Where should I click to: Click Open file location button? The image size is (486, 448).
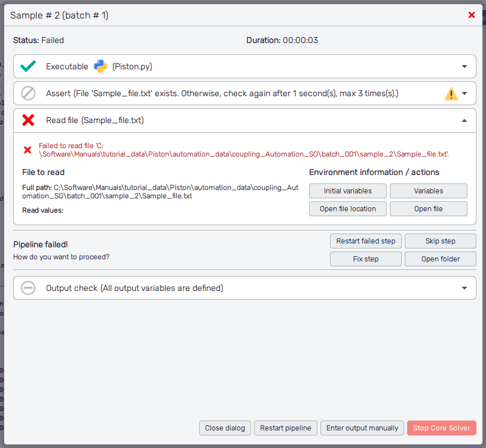(347, 209)
